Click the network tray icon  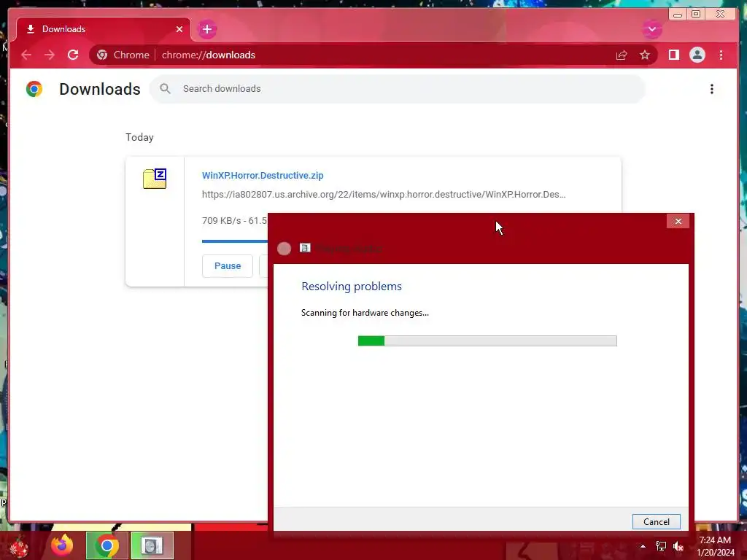(x=661, y=546)
